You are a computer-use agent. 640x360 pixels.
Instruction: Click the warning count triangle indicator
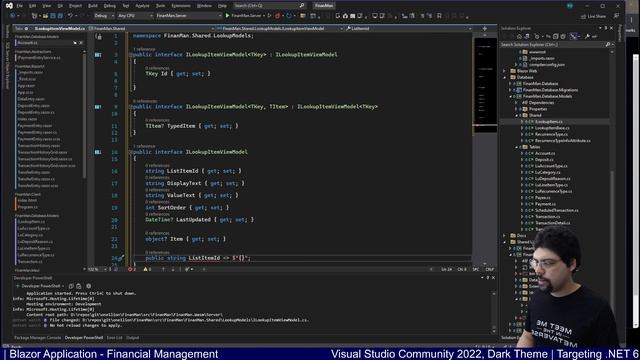click(147, 269)
